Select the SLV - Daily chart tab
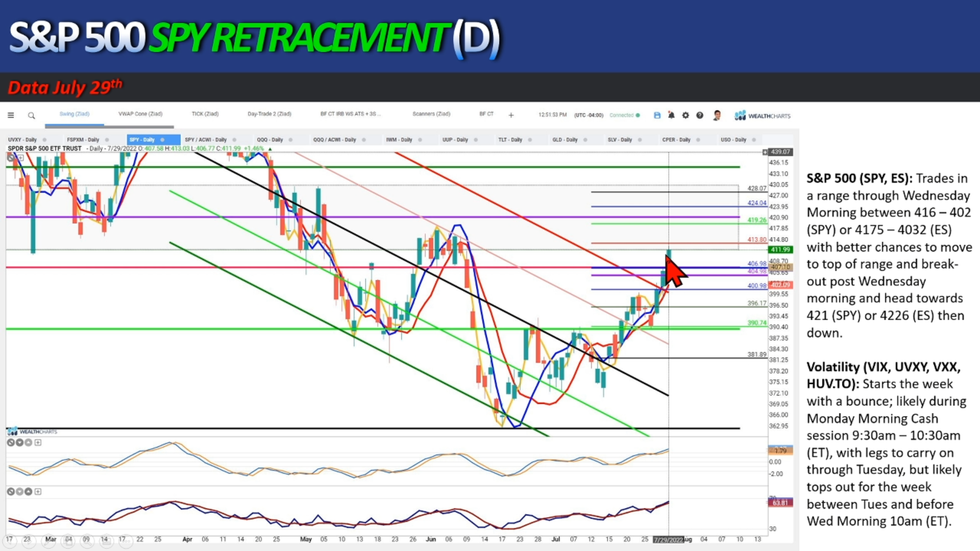980x551 pixels. pyautogui.click(x=620, y=140)
